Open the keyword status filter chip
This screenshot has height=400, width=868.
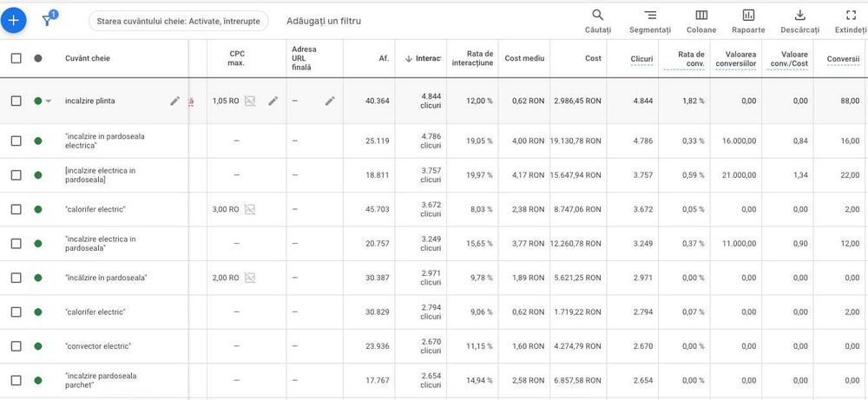click(x=178, y=21)
